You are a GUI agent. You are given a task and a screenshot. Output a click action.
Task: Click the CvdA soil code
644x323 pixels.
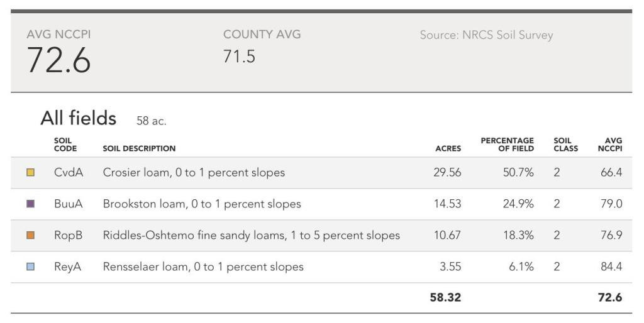[69, 173]
